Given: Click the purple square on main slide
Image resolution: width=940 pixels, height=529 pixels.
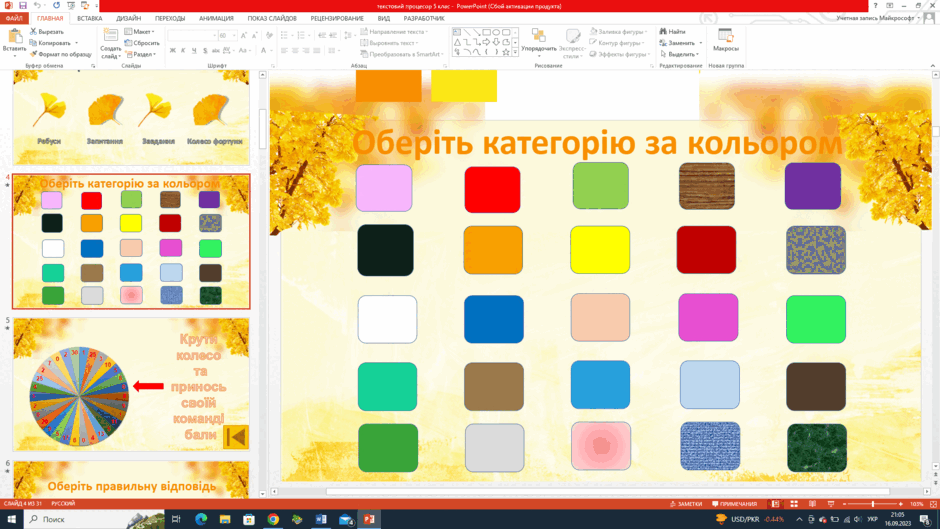Looking at the screenshot, I should point(813,186).
